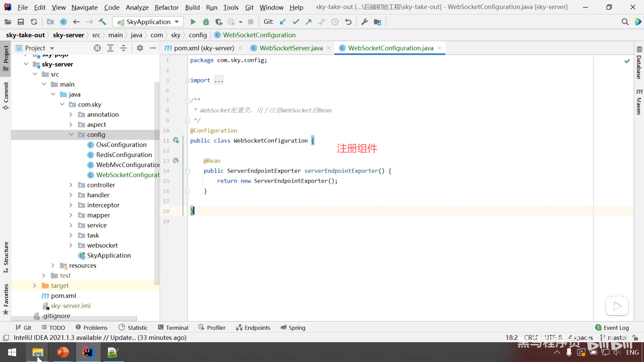Expand the controller package folder

pyautogui.click(x=71, y=185)
